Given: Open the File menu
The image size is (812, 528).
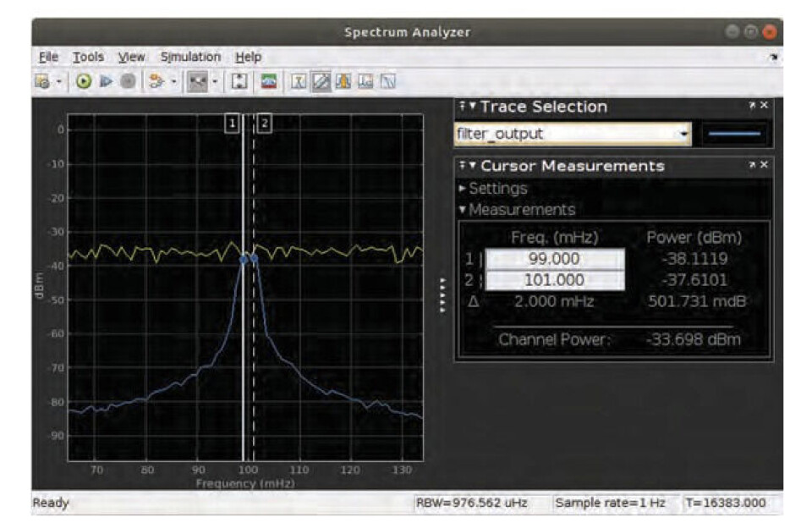Looking at the screenshot, I should [x=48, y=57].
